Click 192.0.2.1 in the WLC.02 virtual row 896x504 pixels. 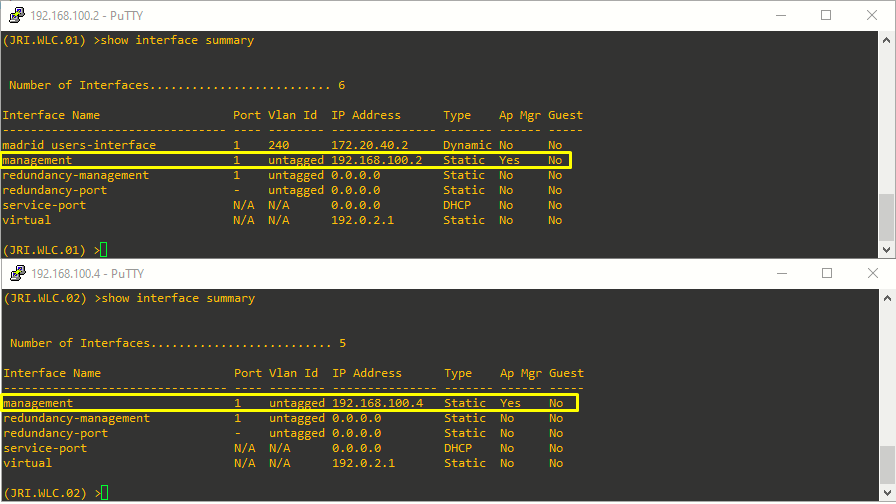tap(363, 463)
